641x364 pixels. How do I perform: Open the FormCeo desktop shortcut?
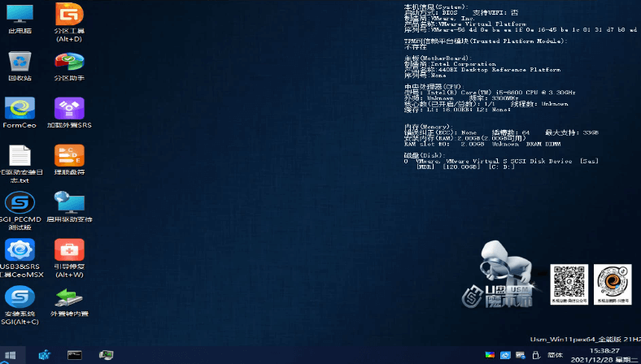(x=20, y=112)
